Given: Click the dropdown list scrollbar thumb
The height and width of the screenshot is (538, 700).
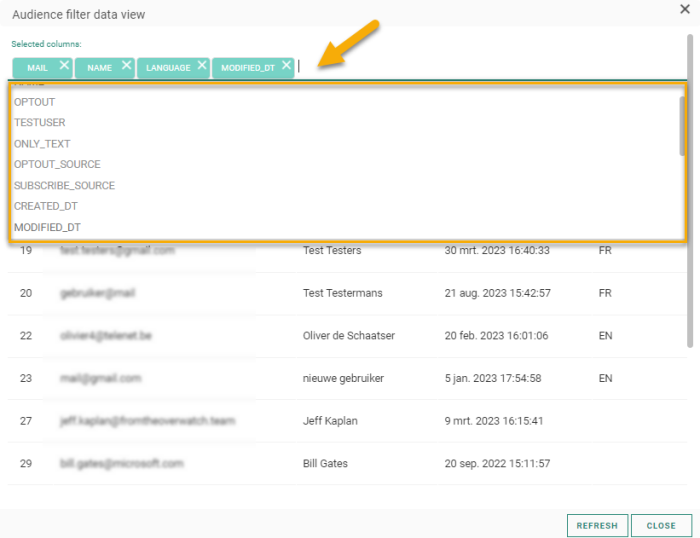Looking at the screenshot, I should pos(683,125).
